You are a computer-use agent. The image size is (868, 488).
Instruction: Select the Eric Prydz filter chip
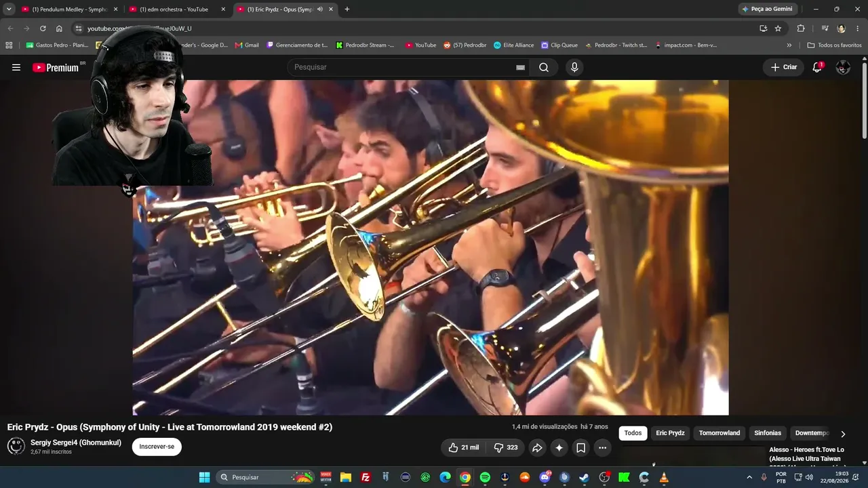[x=670, y=433]
